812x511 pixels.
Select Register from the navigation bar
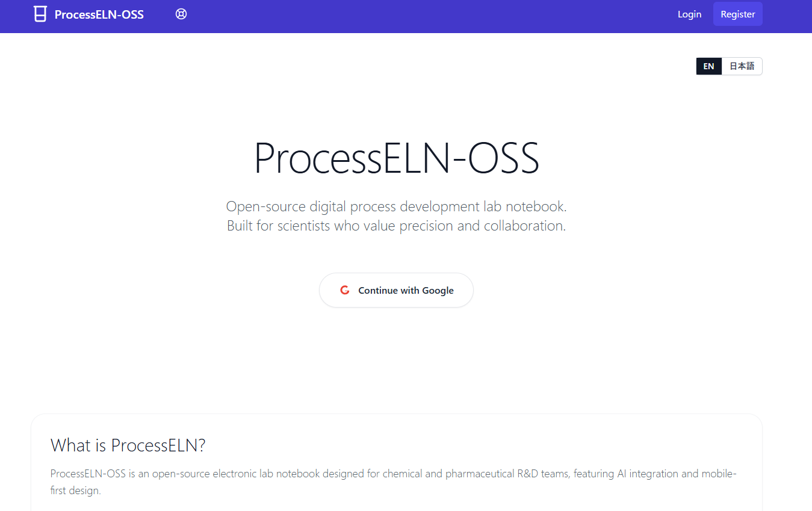click(x=737, y=14)
